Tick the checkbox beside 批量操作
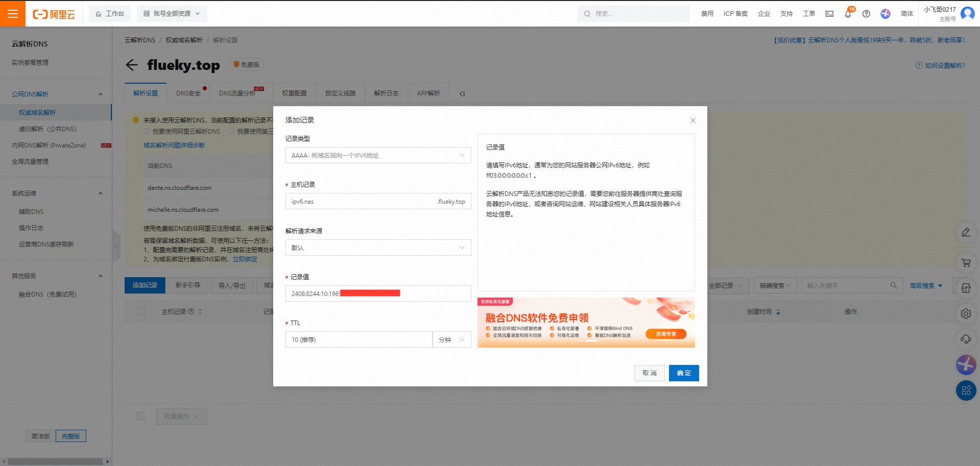Image resolution: width=980 pixels, height=466 pixels. (x=140, y=416)
